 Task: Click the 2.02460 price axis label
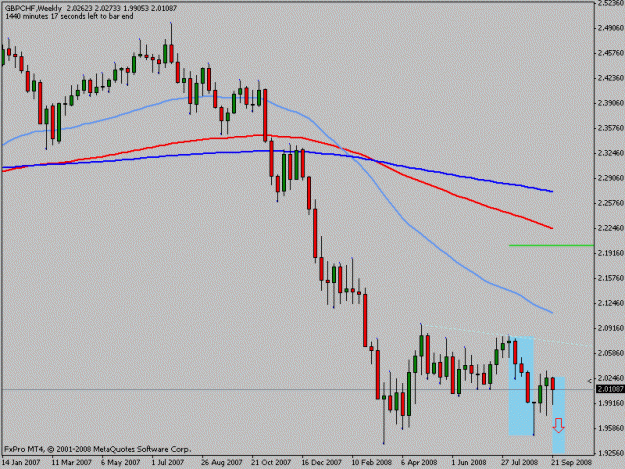tap(610, 378)
